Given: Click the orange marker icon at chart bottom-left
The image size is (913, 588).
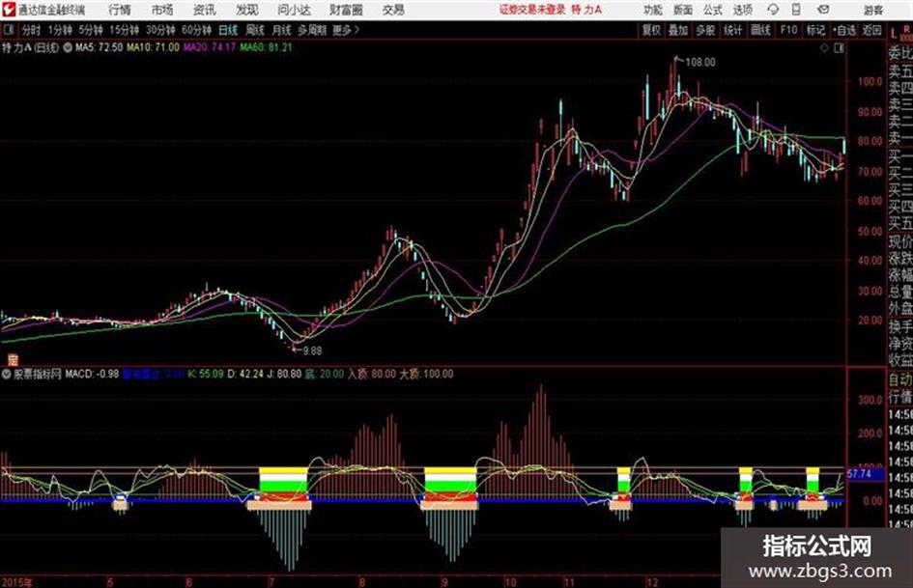Looking at the screenshot, I should [x=13, y=359].
